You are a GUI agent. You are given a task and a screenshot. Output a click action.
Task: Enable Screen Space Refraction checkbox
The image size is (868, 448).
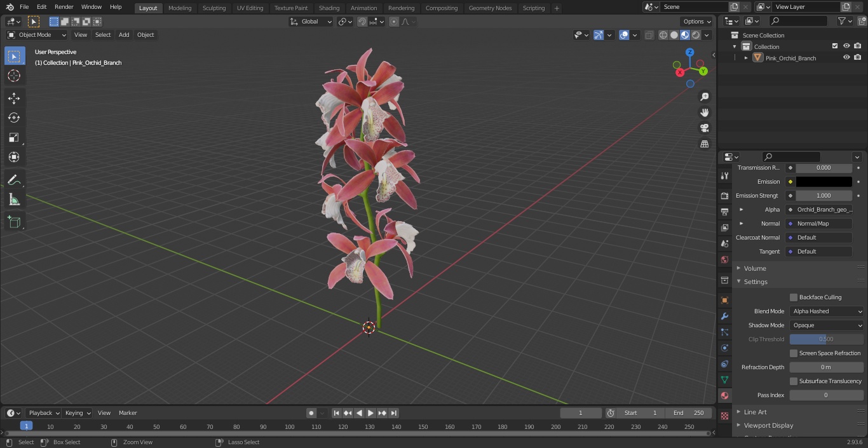[794, 353]
